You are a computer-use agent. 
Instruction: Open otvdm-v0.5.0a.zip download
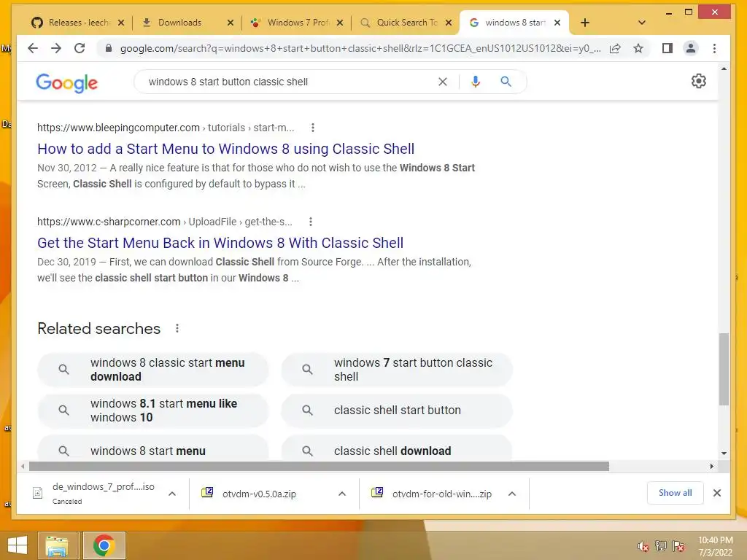(x=259, y=494)
